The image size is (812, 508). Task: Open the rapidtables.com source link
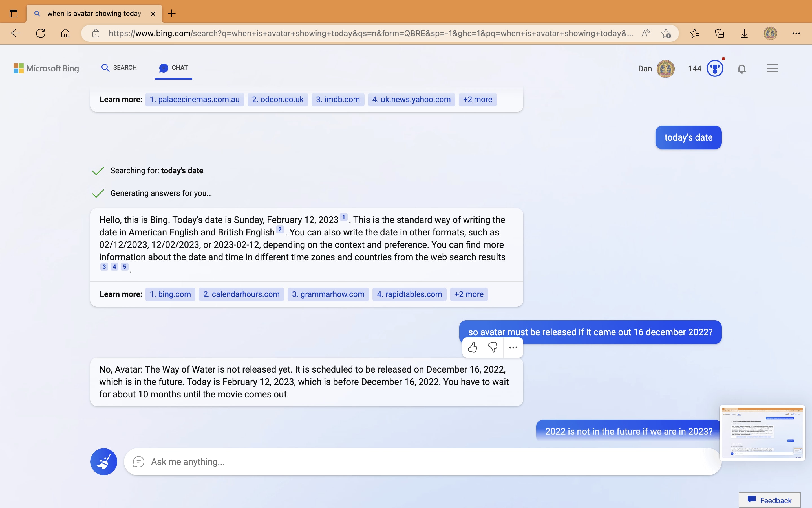tap(409, 294)
